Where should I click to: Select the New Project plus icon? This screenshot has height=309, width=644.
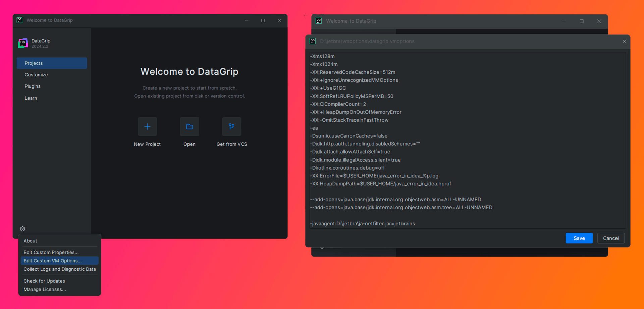(x=147, y=127)
